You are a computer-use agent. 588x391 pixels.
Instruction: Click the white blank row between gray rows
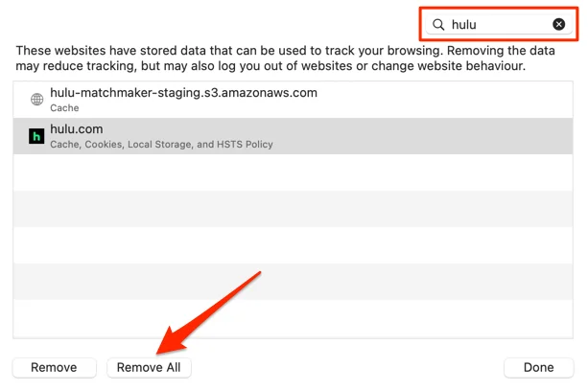pyautogui.click(x=293, y=245)
